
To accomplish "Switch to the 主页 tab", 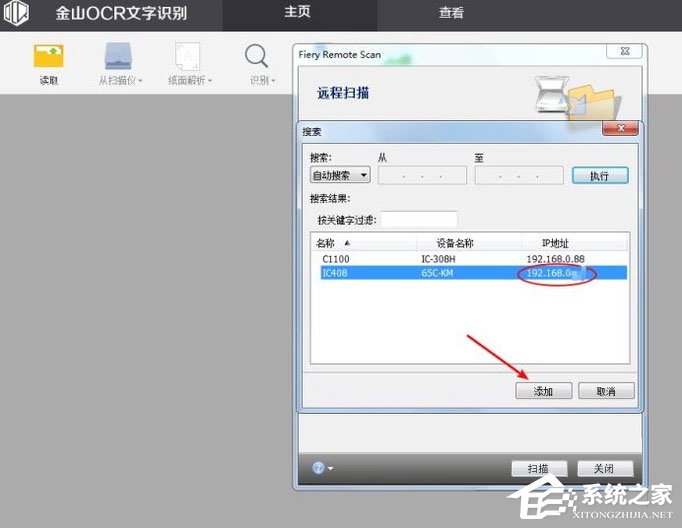I will 297,13.
